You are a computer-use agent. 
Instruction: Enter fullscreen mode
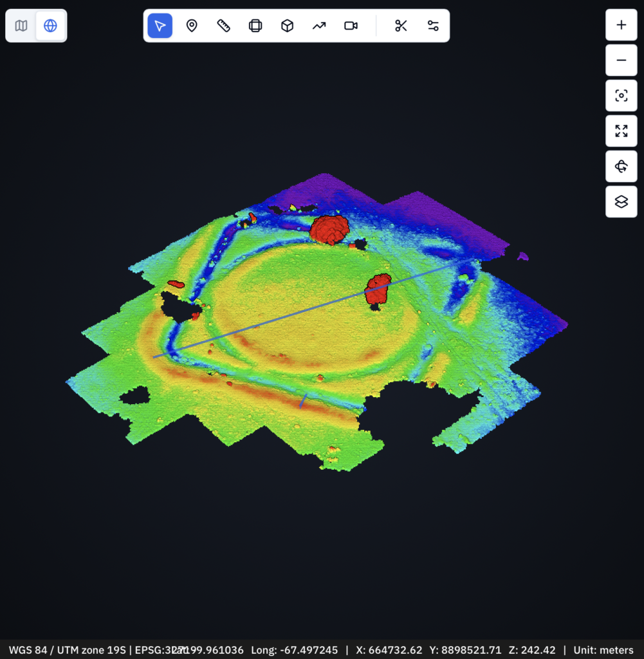tap(621, 131)
